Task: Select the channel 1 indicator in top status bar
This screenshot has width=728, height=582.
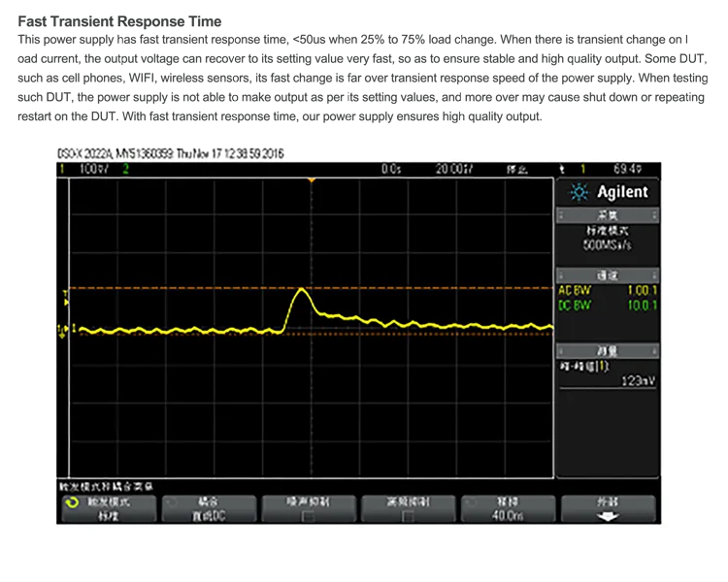Action: 63,169
